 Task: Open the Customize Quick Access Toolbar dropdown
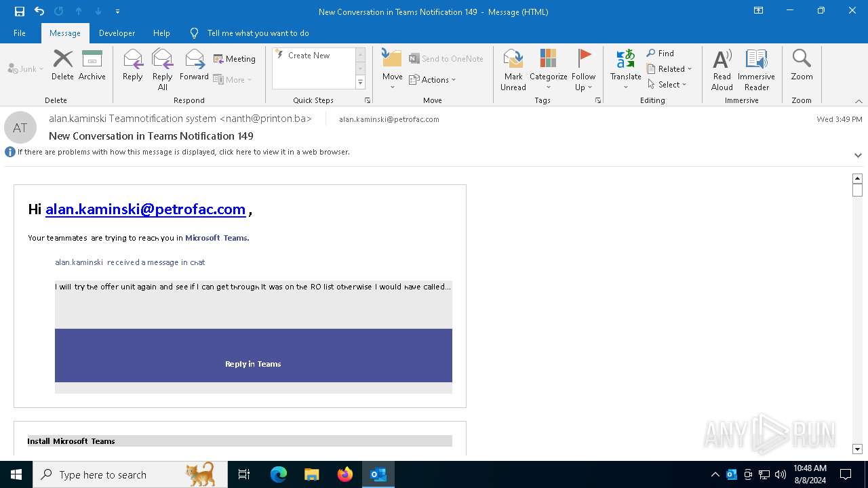click(117, 12)
